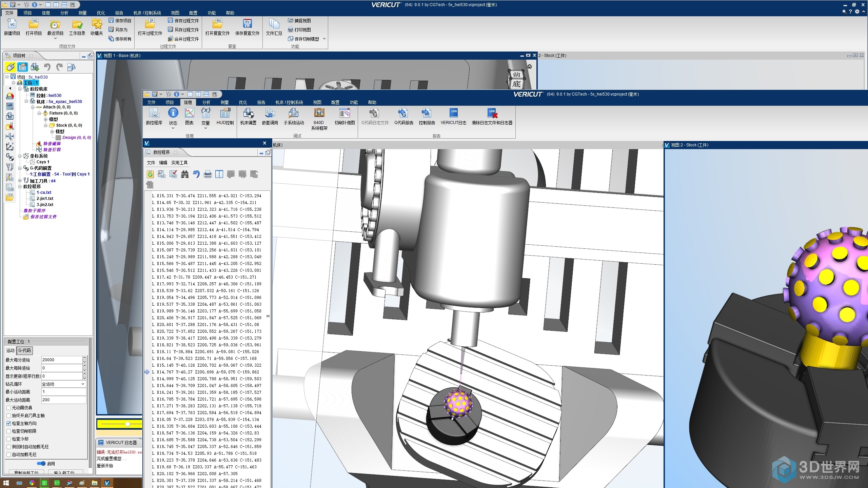Image resolution: width=868 pixels, height=488 pixels.
Task: Click 保存复查文件 review file icon
Action: click(x=247, y=24)
